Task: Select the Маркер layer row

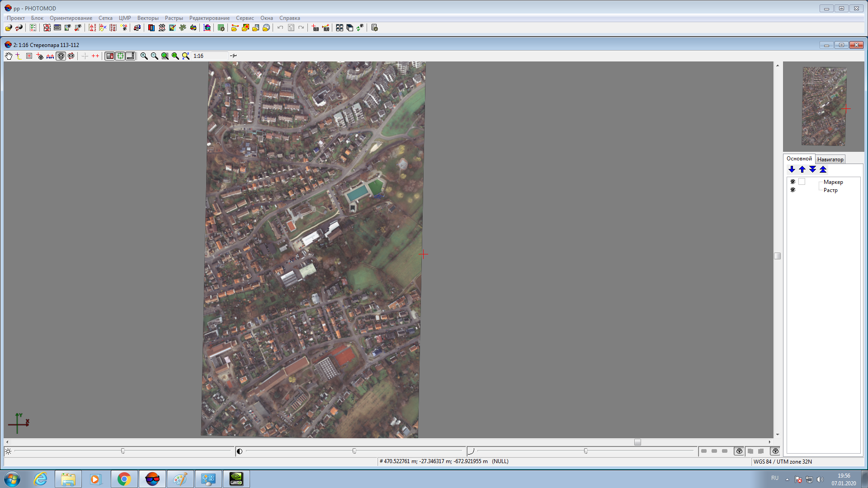Action: [833, 182]
